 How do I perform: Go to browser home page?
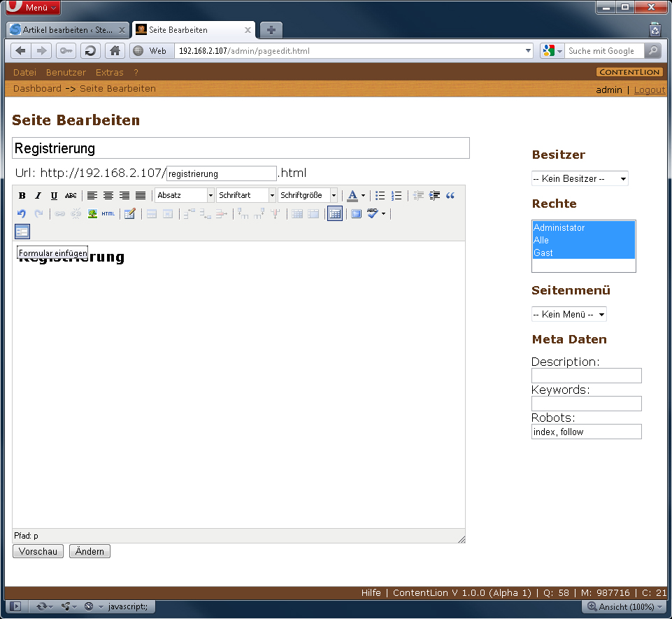(x=115, y=51)
